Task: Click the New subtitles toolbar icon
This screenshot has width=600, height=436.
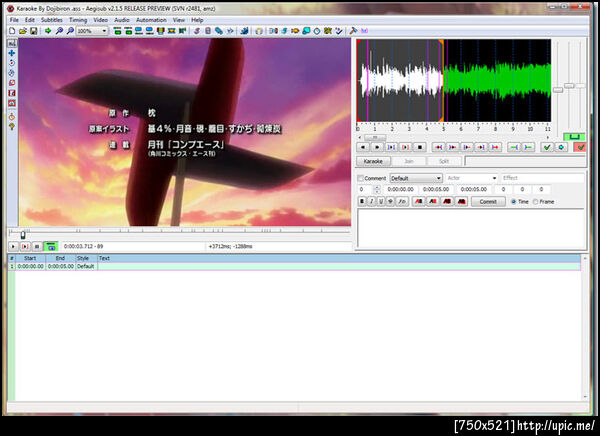Action: pos(12,31)
